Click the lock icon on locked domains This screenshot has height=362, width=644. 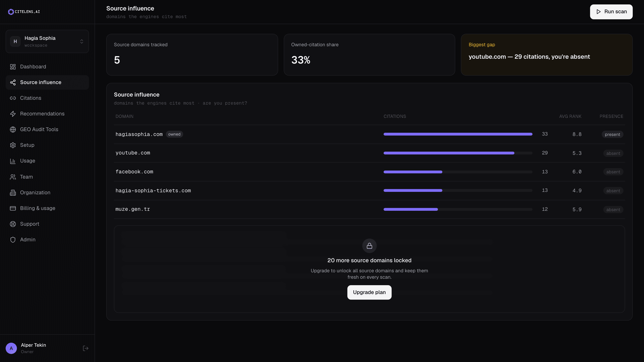point(369,246)
